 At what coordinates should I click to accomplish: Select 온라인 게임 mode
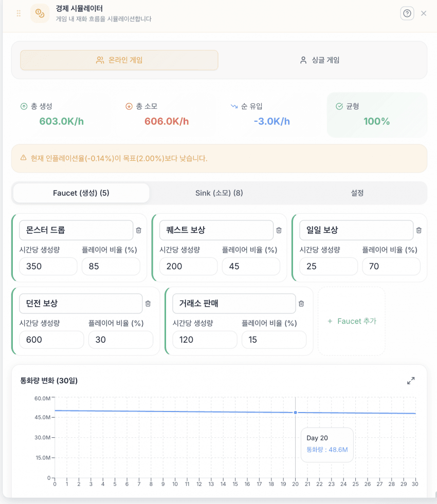tap(119, 60)
